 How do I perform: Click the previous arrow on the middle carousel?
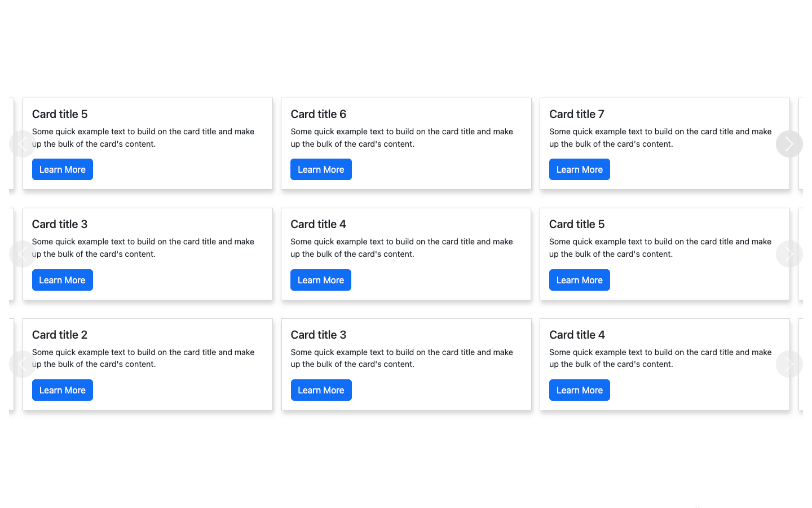(x=23, y=253)
